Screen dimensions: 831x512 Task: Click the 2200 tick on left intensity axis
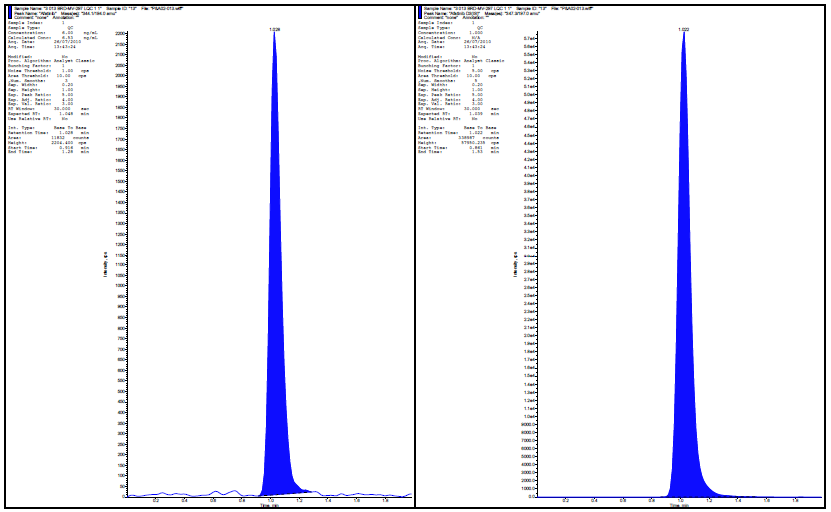pyautogui.click(x=119, y=34)
